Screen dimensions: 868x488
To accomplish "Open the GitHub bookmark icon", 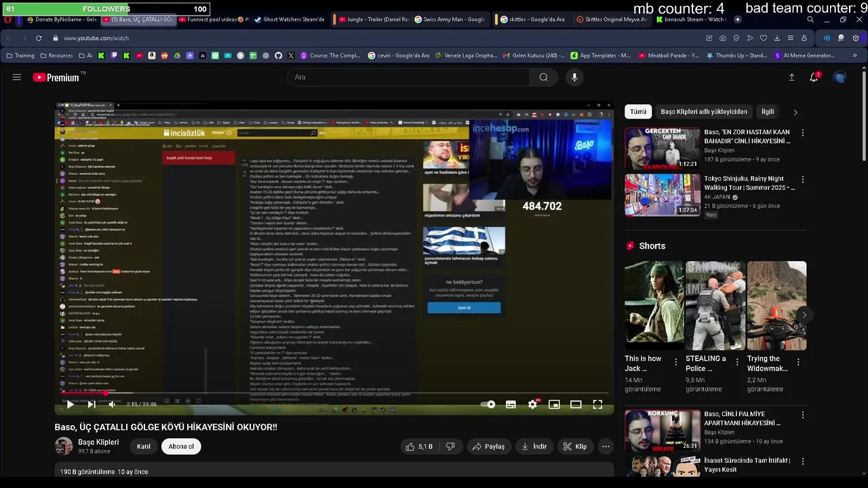I will [278, 56].
